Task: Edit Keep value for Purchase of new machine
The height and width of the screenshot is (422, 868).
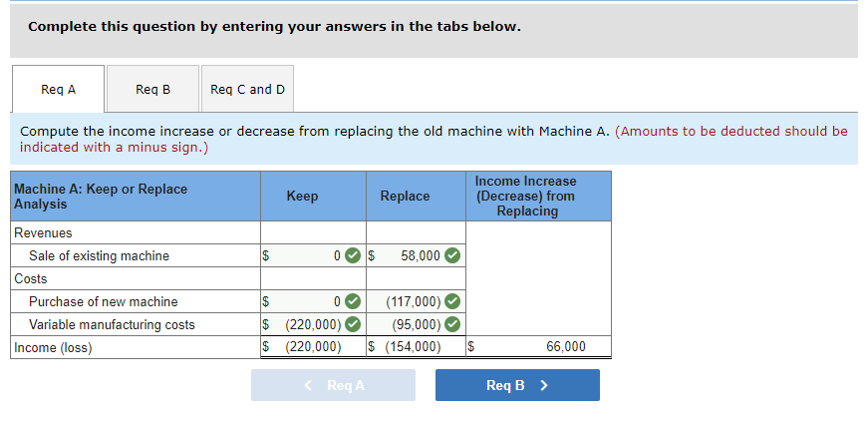Action: [x=313, y=301]
